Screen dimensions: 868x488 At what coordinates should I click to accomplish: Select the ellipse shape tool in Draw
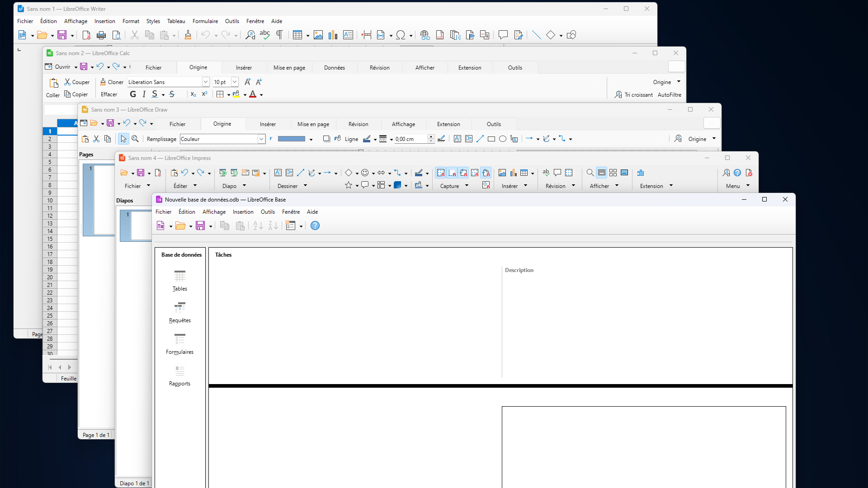(x=503, y=139)
